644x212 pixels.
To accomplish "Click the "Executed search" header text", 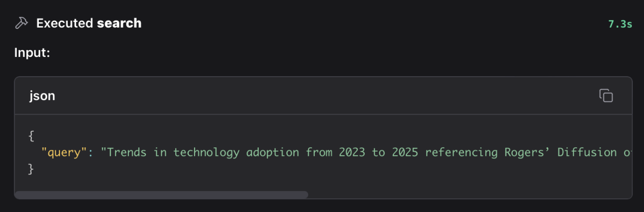I will [x=88, y=23].
